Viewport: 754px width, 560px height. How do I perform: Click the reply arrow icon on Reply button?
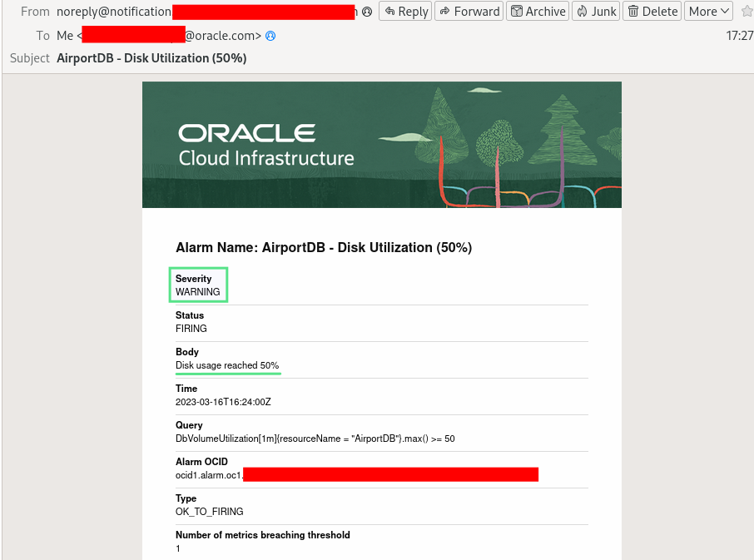tap(391, 11)
